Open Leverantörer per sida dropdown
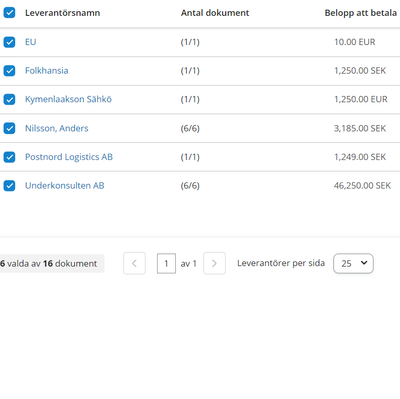Viewport: 400px width, 399px height. [353, 263]
